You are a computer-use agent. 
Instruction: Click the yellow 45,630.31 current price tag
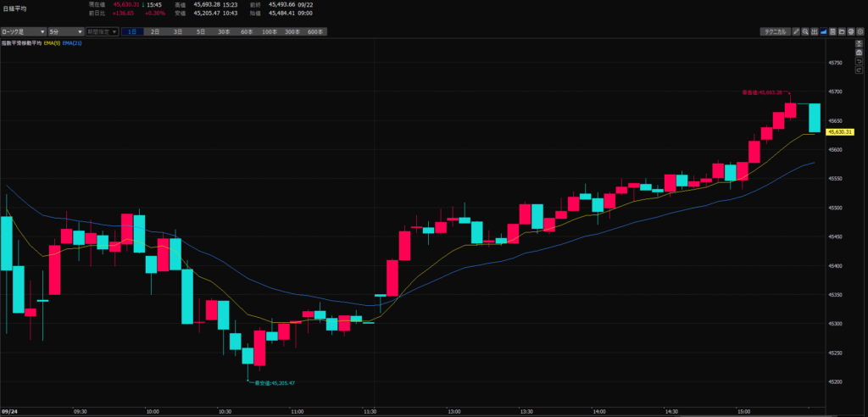(839, 132)
